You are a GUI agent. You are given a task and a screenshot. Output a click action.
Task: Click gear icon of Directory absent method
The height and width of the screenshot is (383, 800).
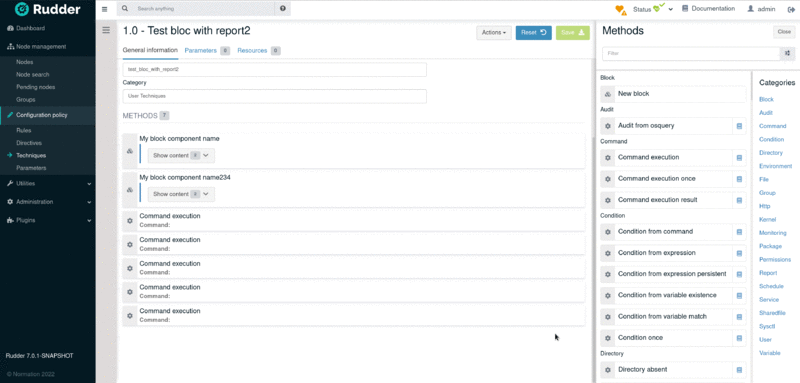pyautogui.click(x=608, y=370)
